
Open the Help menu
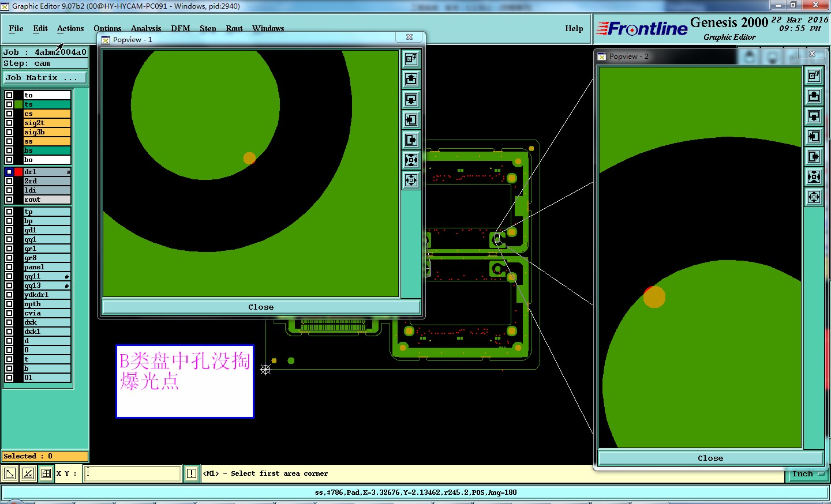coord(574,28)
